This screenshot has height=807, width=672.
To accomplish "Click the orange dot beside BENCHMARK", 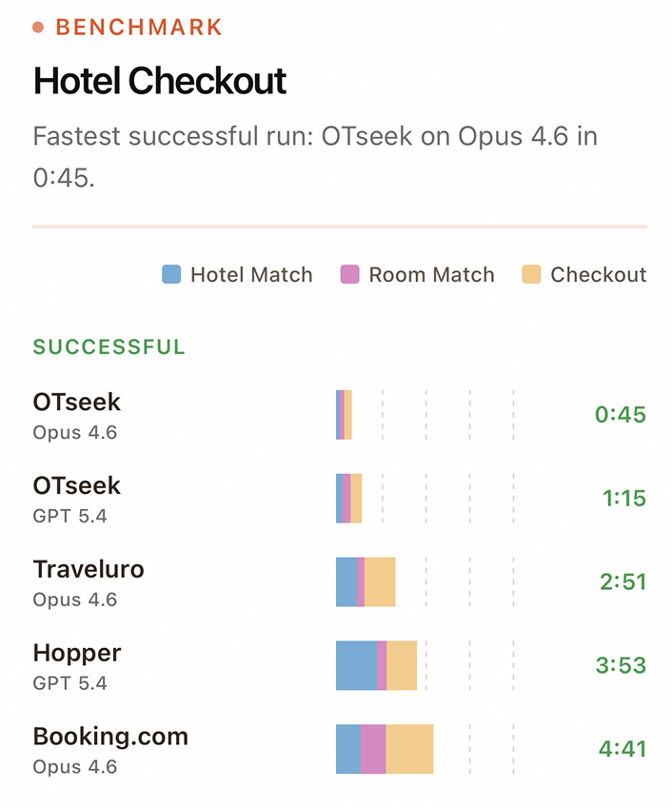I will click(x=38, y=28).
